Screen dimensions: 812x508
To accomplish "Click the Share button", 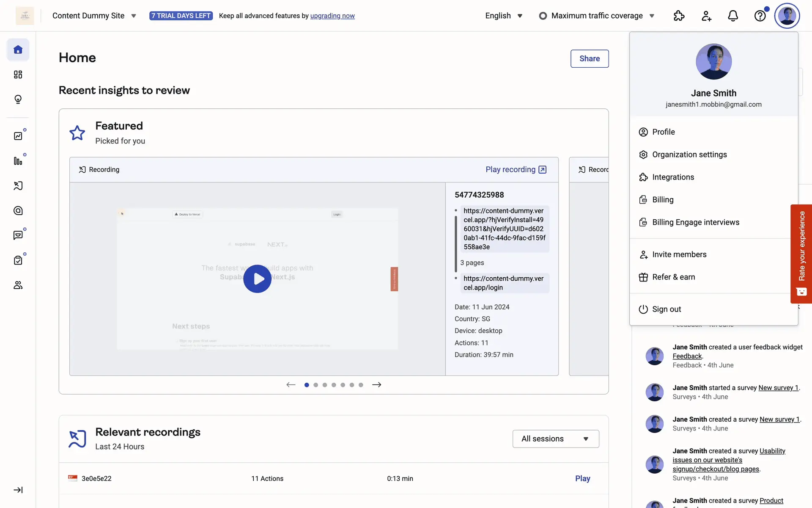I will pyautogui.click(x=589, y=58).
